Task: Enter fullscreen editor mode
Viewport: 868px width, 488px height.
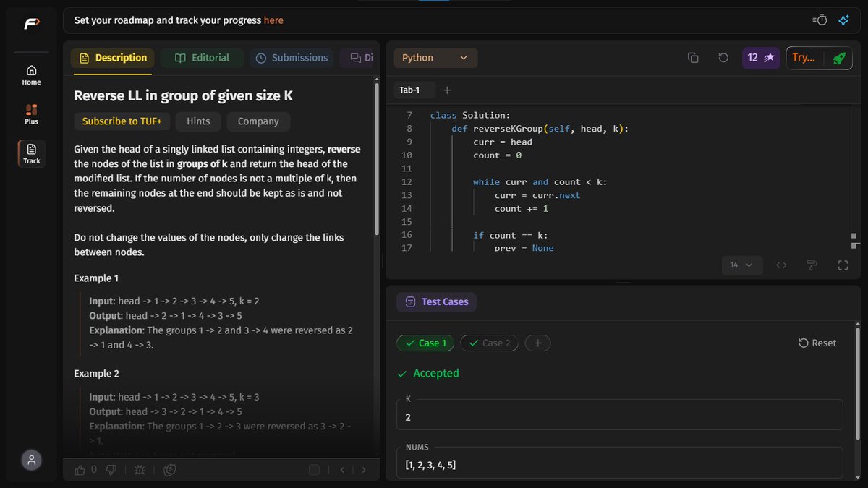Action: click(843, 265)
